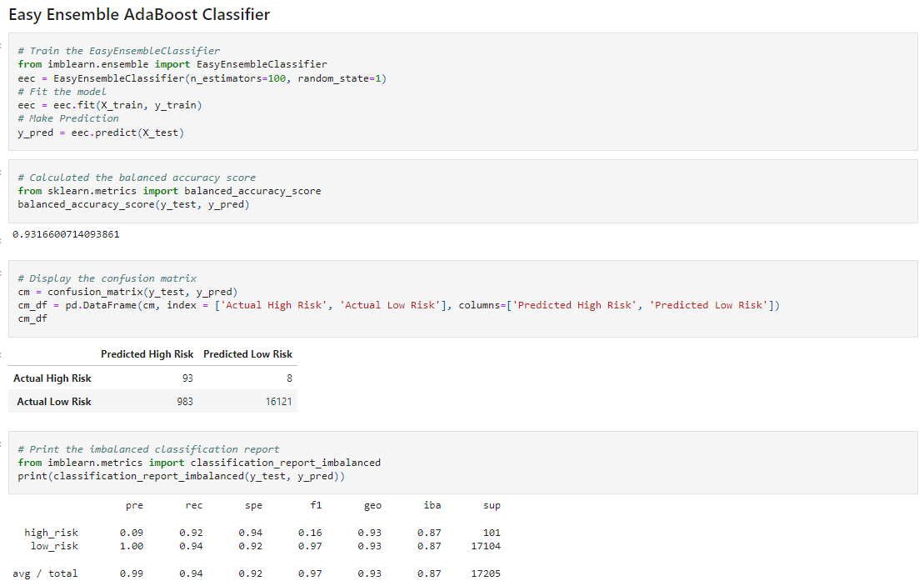Click the 'y_pred = eec.predict(X_test)' line

coord(101,133)
